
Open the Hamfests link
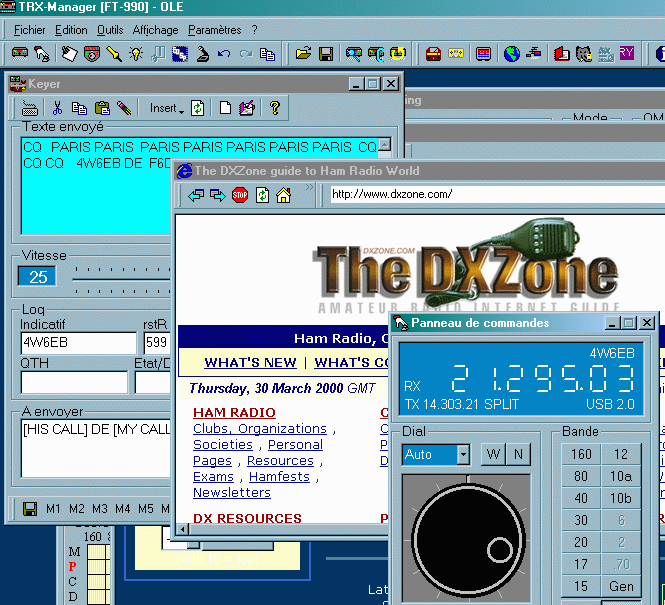pos(279,477)
